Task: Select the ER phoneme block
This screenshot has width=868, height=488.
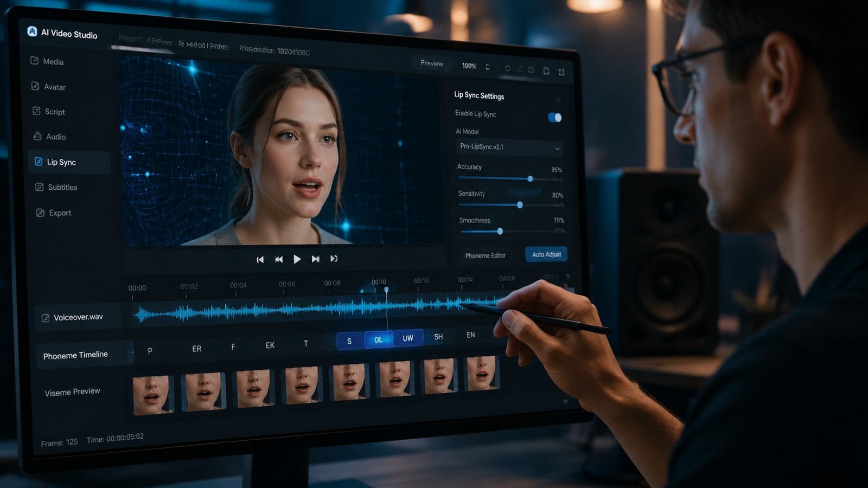Action: pos(197,349)
